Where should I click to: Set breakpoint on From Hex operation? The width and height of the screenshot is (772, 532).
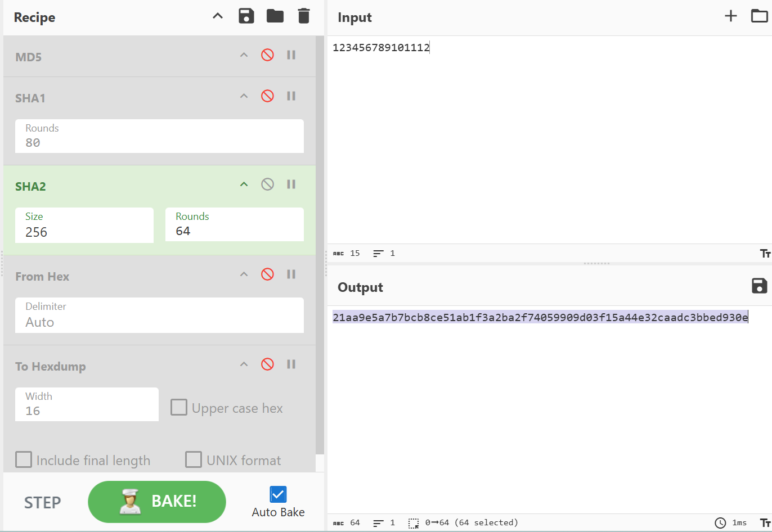(291, 274)
